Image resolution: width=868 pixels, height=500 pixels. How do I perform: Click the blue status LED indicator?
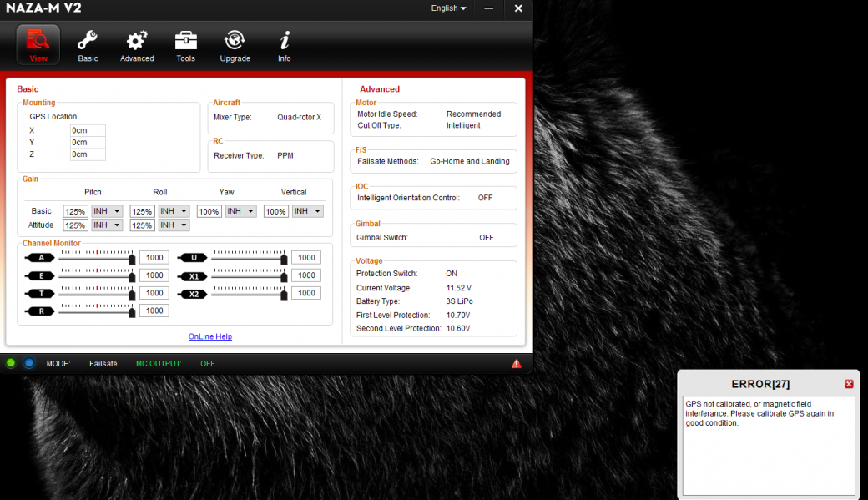[x=28, y=363]
